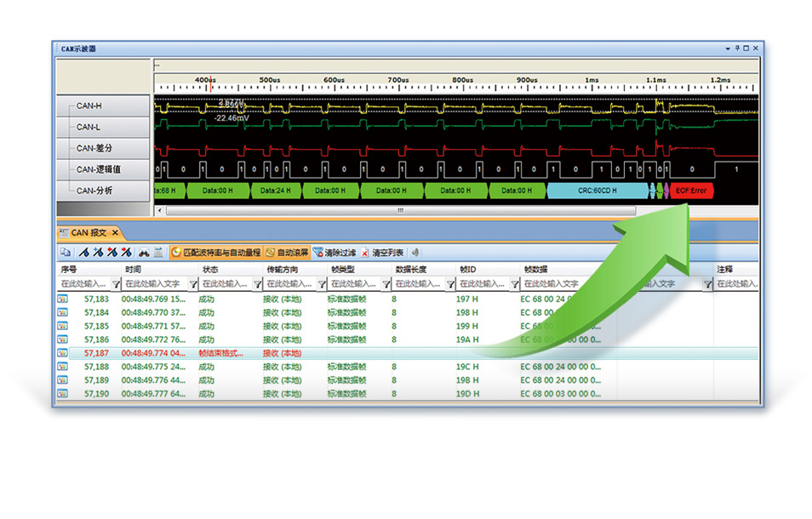Click the 时间 column filter input field
Viewport: 812px width, 519px height.
coord(153,284)
